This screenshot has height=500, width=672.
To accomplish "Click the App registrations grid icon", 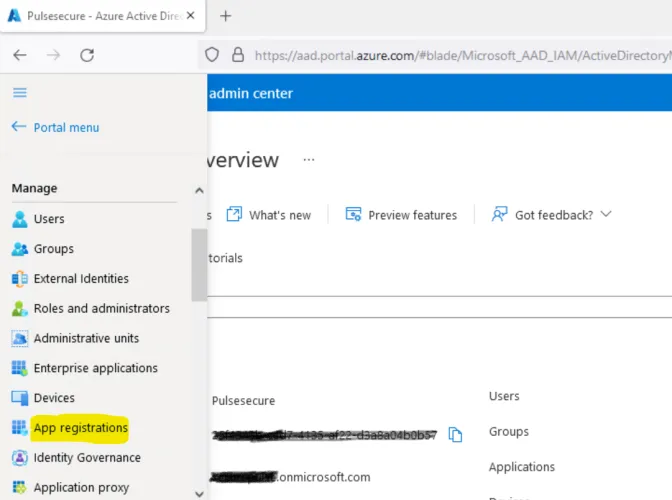I will click(x=19, y=428).
